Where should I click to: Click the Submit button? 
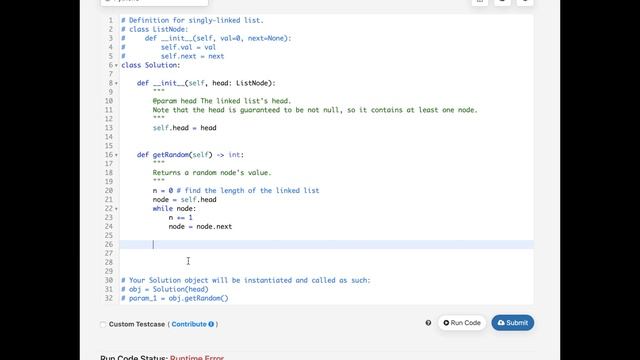pyautogui.click(x=513, y=323)
